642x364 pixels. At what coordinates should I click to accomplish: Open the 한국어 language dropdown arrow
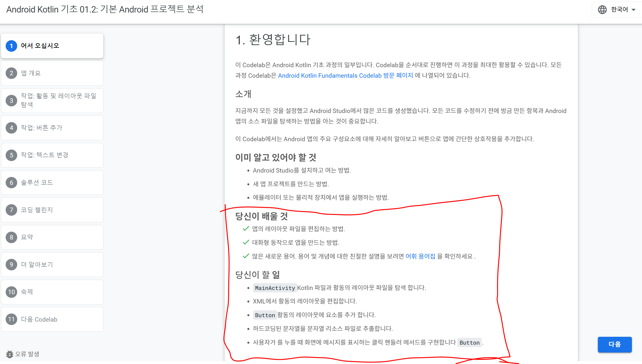click(633, 10)
